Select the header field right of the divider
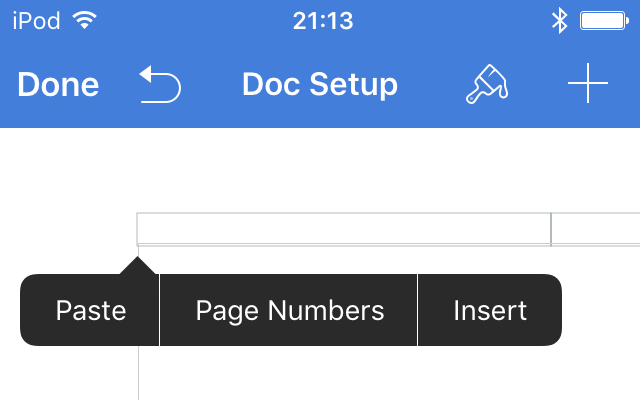 click(596, 229)
